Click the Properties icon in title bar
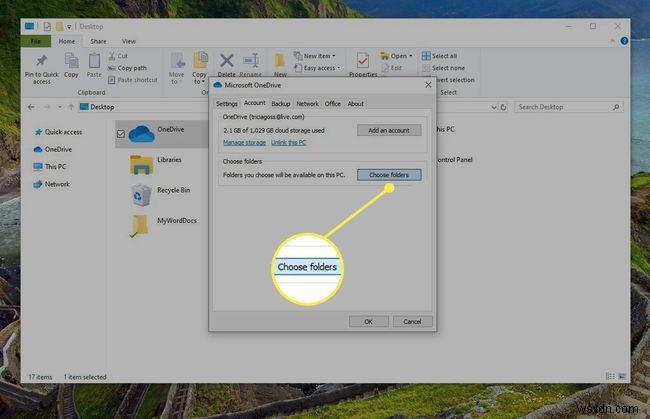The width and height of the screenshot is (650, 419). point(47,27)
